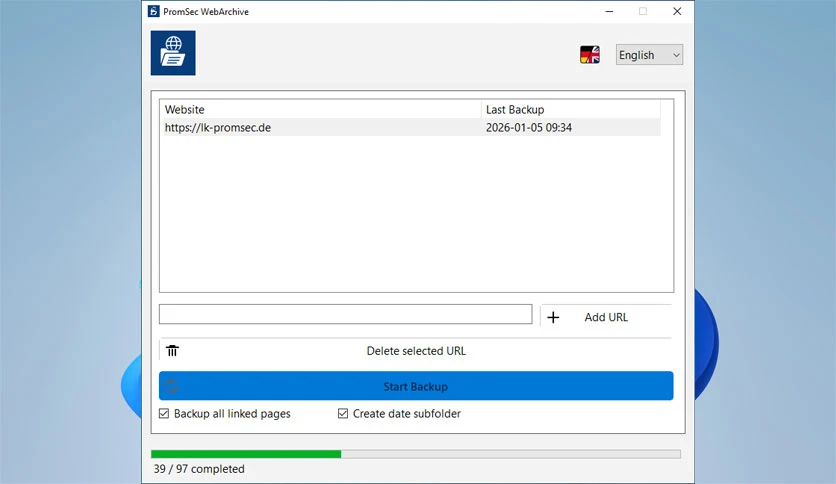Focus the URL input field
This screenshot has width=836, height=484.
click(345, 314)
